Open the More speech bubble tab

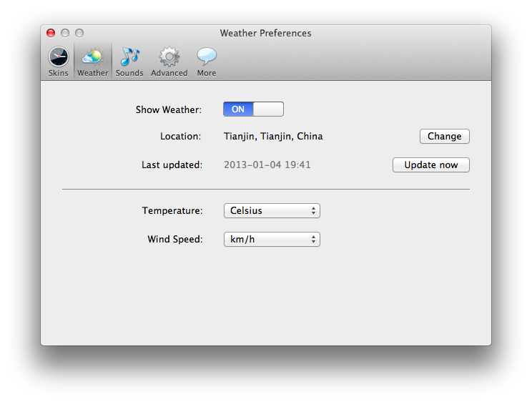pos(206,62)
